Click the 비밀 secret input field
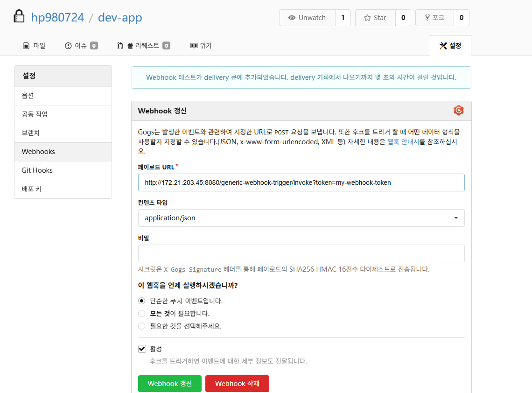The height and width of the screenshot is (393, 532). (301, 253)
